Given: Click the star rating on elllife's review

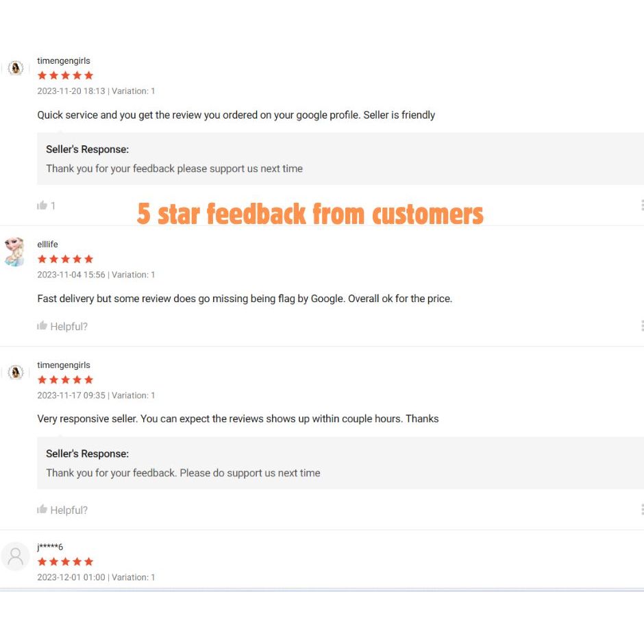Looking at the screenshot, I should click(65, 259).
